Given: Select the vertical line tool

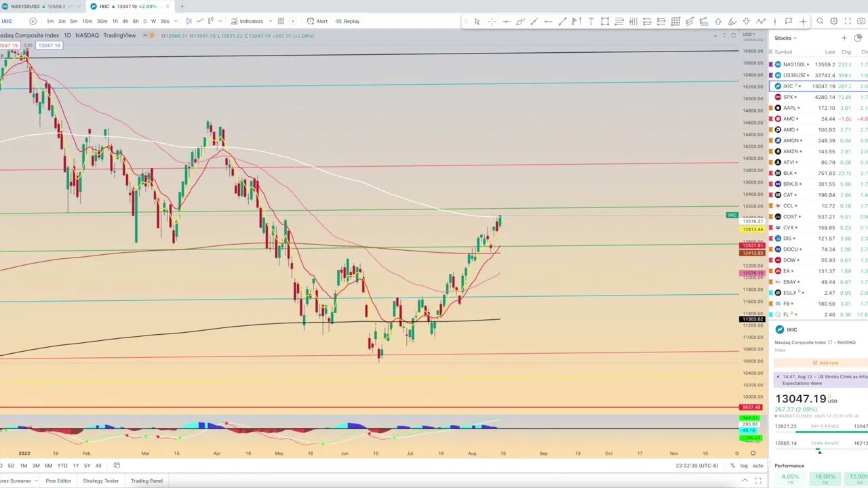Looking at the screenshot, I should point(775,21).
